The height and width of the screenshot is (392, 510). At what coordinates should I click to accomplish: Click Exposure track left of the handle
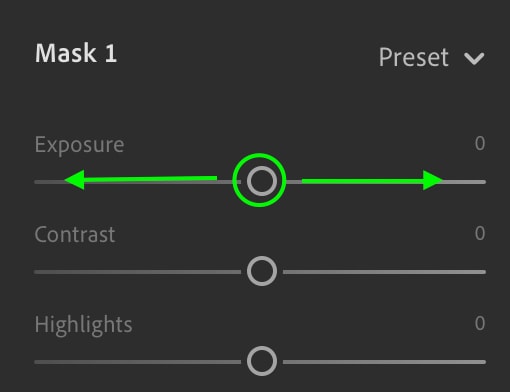[137, 182]
